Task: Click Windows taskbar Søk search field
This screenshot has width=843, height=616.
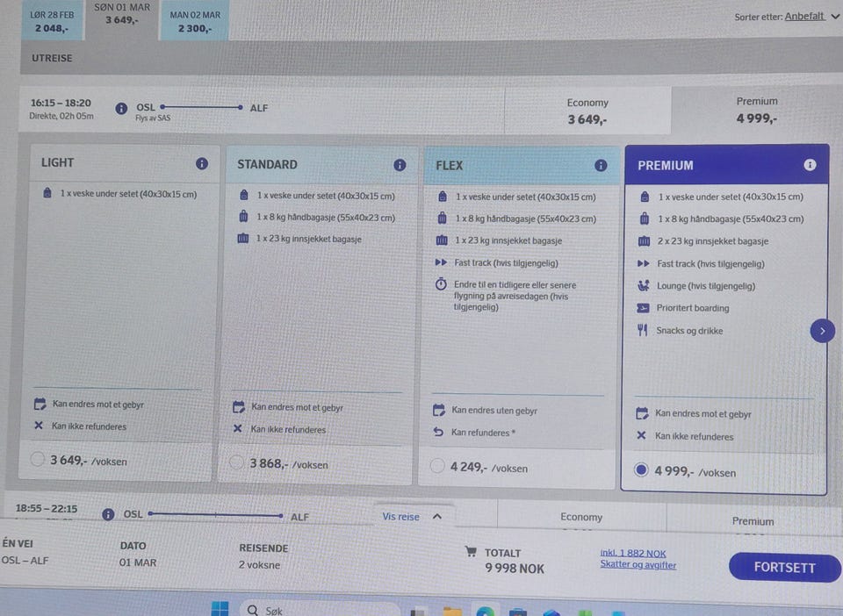Action: 320,609
